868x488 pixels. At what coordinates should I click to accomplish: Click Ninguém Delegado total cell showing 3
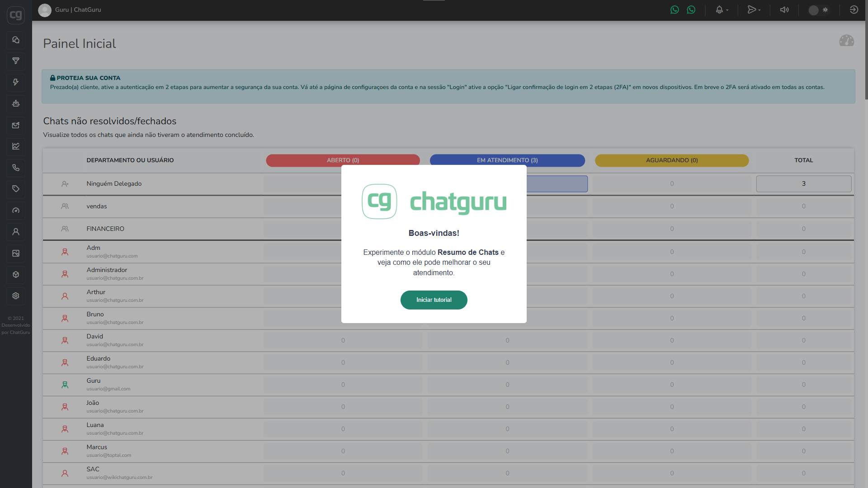(x=803, y=184)
